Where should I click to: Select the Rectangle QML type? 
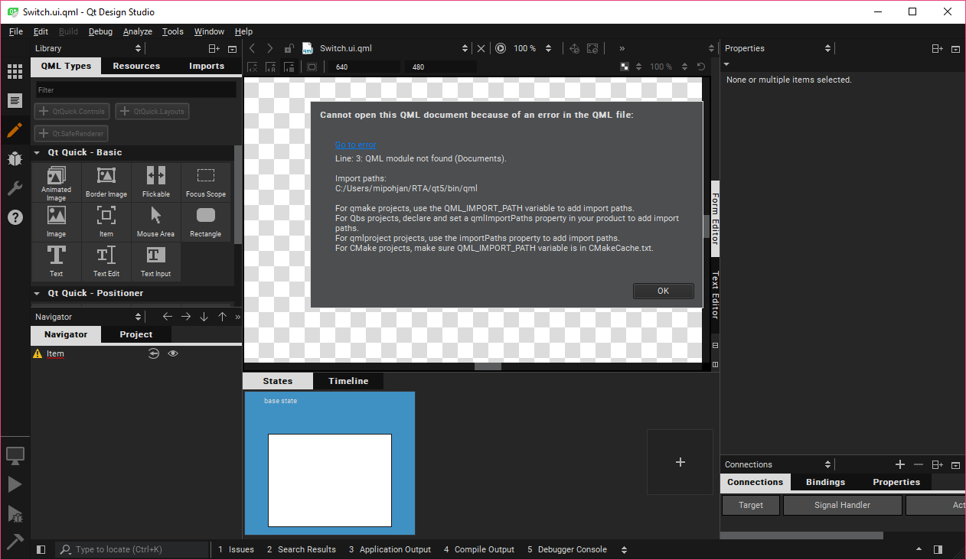click(x=205, y=222)
